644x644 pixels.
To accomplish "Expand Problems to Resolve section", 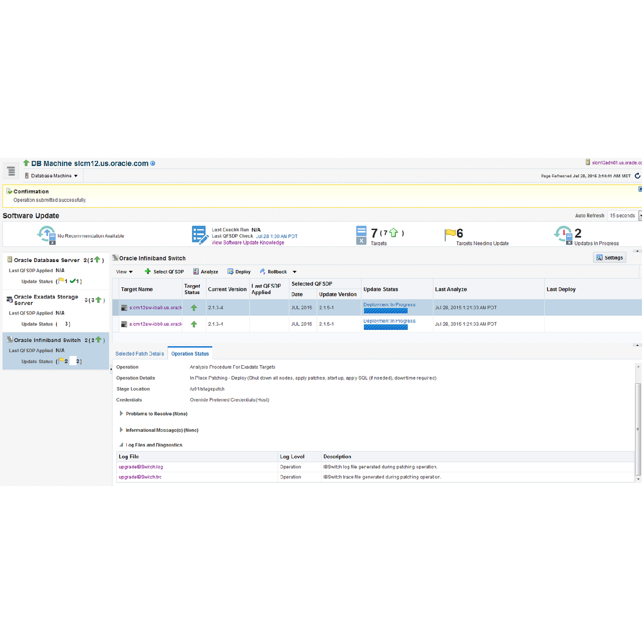I will [x=121, y=414].
